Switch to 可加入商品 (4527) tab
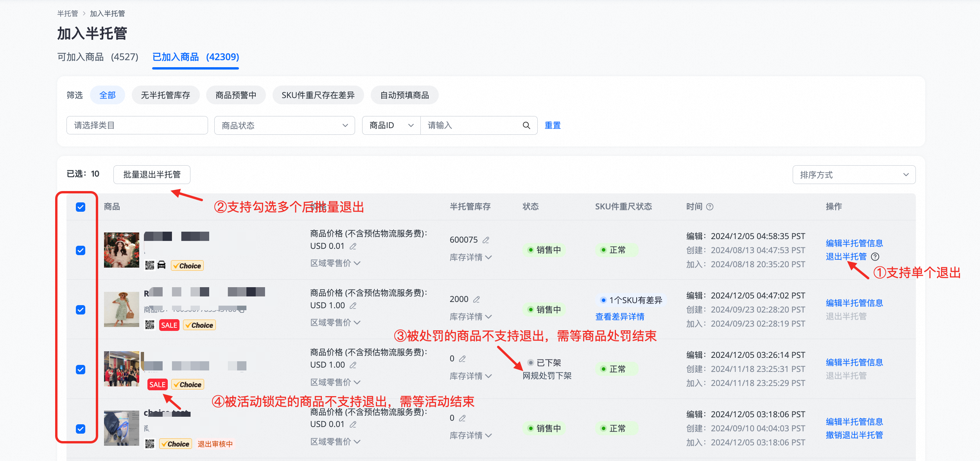Viewport: 980px width, 461px height. [98, 57]
